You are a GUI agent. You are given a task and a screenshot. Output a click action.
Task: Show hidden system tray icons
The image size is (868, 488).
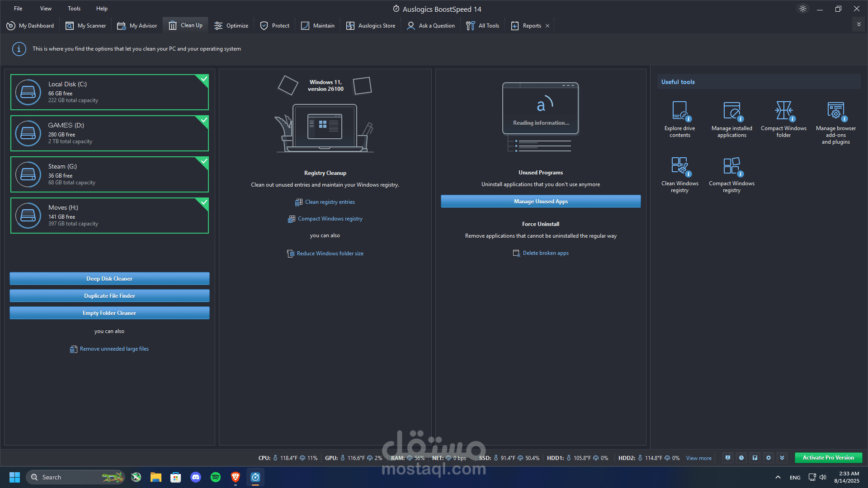pyautogui.click(x=778, y=477)
